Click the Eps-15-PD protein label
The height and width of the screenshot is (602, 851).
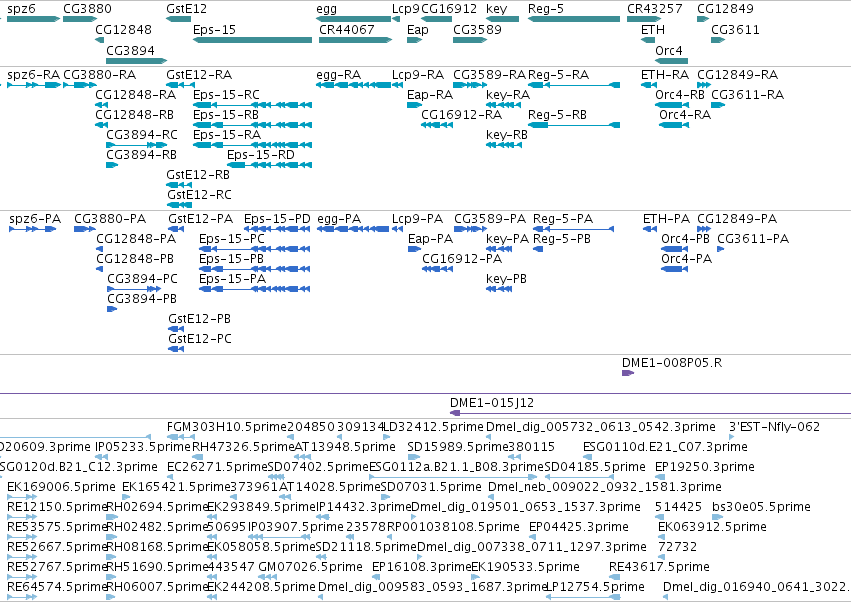pyautogui.click(x=277, y=219)
